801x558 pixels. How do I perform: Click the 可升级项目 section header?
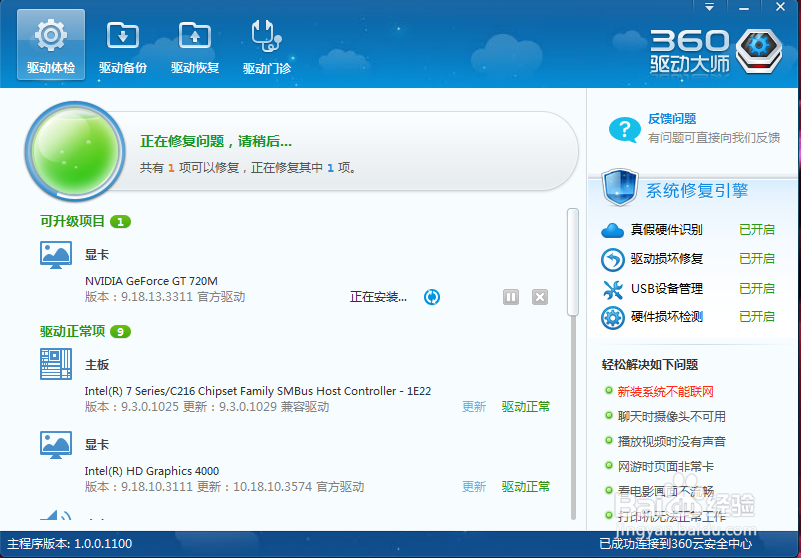(x=72, y=221)
